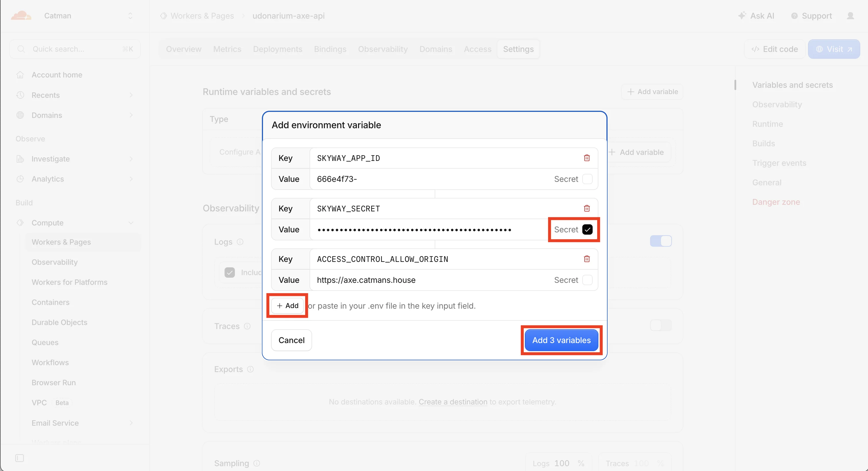The width and height of the screenshot is (868, 471).
Task: Click the Cloudflare logo
Action: click(21, 15)
